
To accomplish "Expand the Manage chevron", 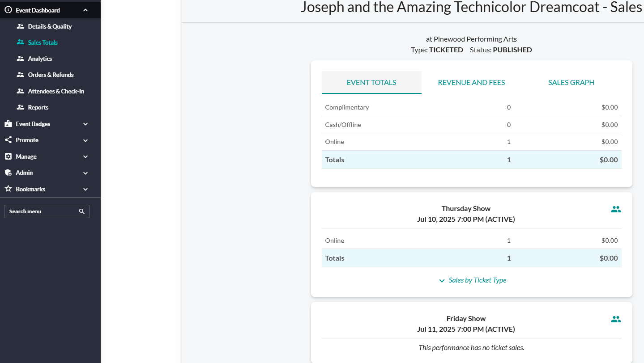I will pos(85,156).
